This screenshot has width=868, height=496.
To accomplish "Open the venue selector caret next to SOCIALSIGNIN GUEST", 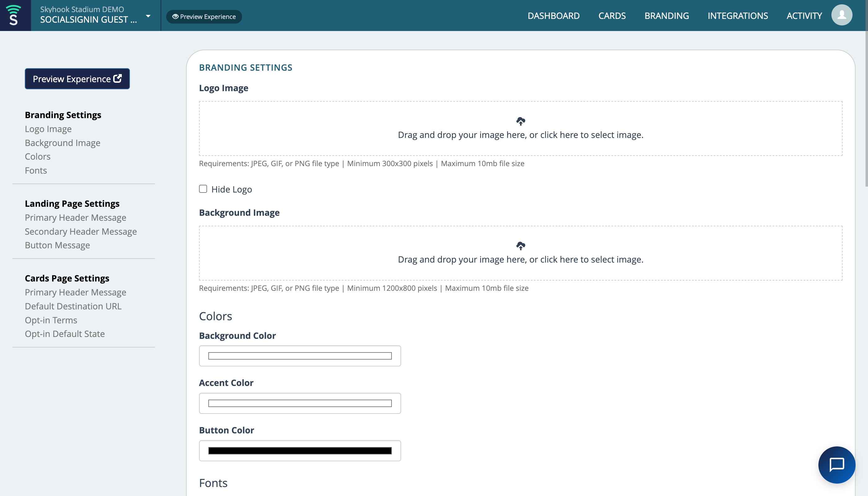I will point(148,16).
